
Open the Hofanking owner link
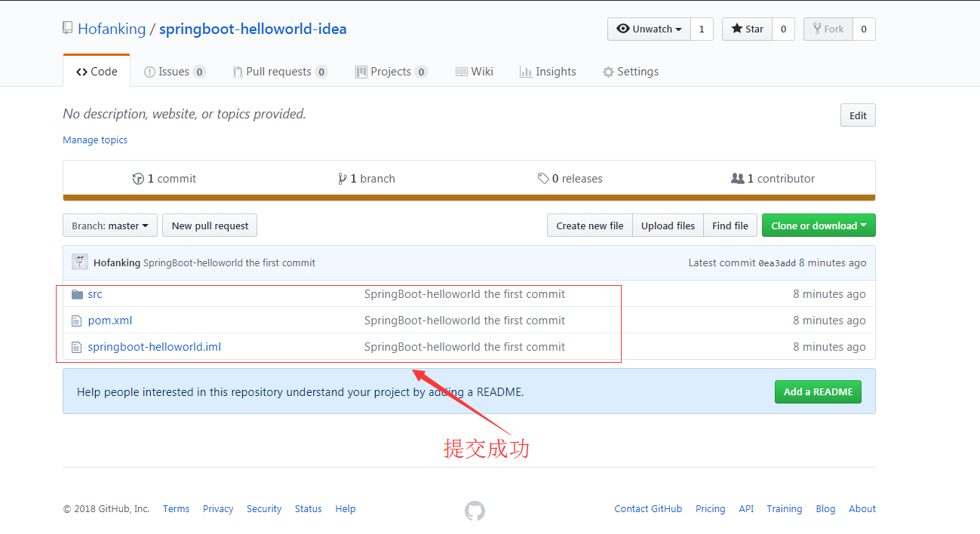click(112, 29)
